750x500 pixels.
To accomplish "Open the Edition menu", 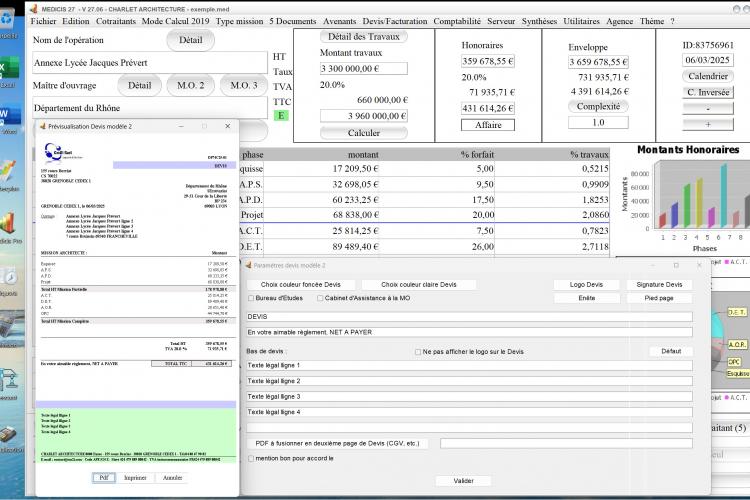I will (x=76, y=21).
